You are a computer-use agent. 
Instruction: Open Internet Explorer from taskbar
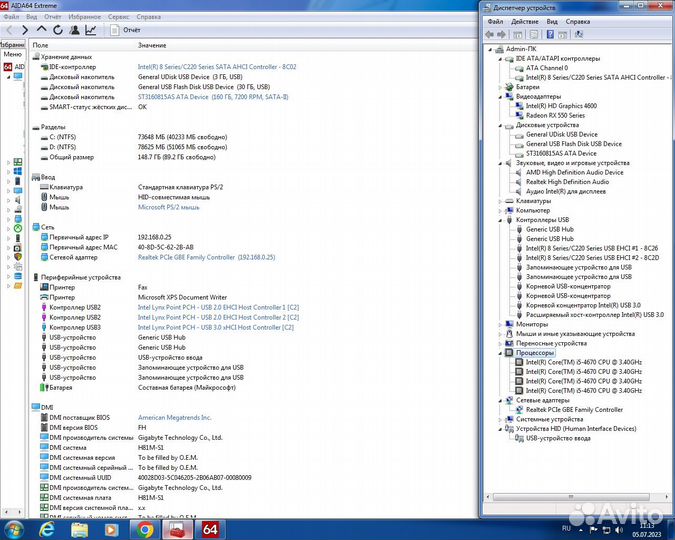click(x=46, y=529)
